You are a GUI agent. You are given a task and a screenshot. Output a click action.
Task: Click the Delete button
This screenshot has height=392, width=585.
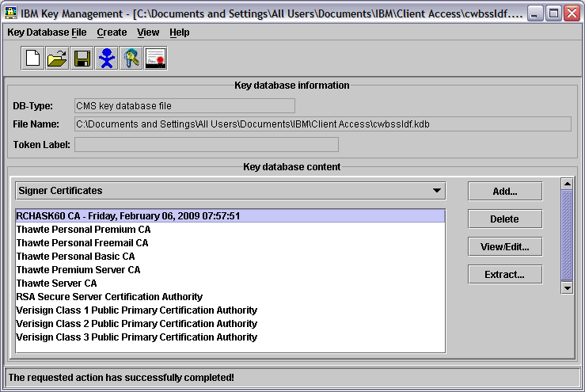point(505,219)
